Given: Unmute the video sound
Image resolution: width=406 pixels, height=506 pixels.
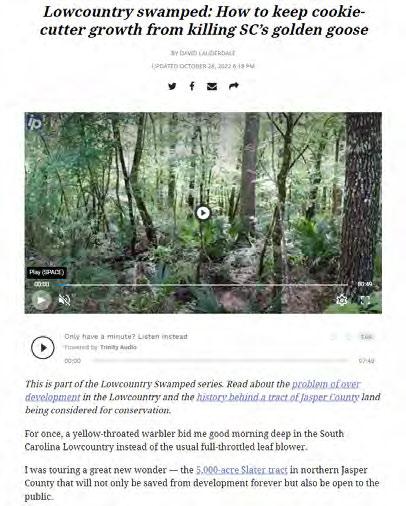Looking at the screenshot, I should (64, 300).
